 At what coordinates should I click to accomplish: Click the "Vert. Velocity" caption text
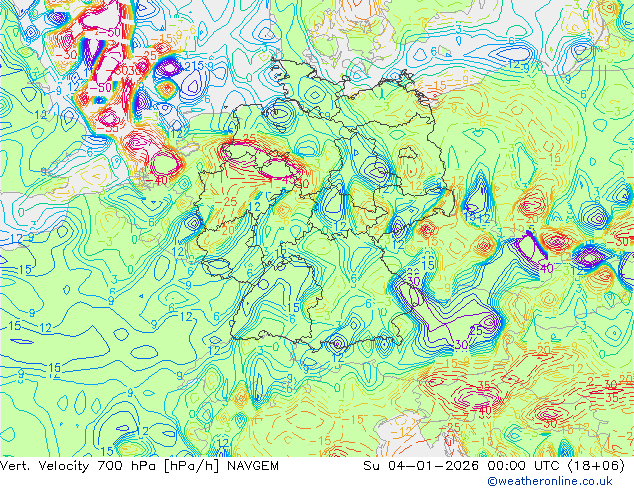(x=44, y=466)
